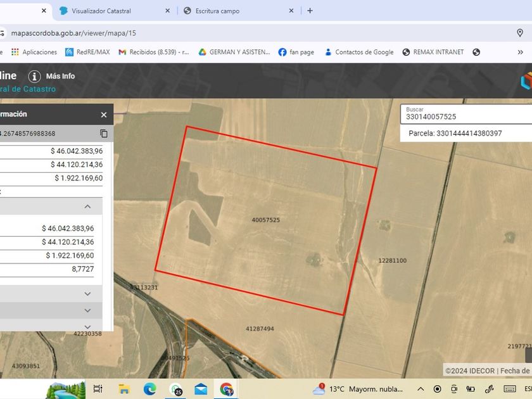Close the Información panel
Screen dimensions: 532x399
point(104,115)
